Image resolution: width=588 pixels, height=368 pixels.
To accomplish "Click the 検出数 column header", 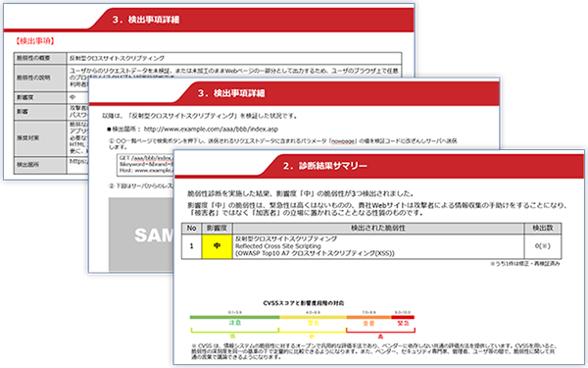I will (x=543, y=229).
